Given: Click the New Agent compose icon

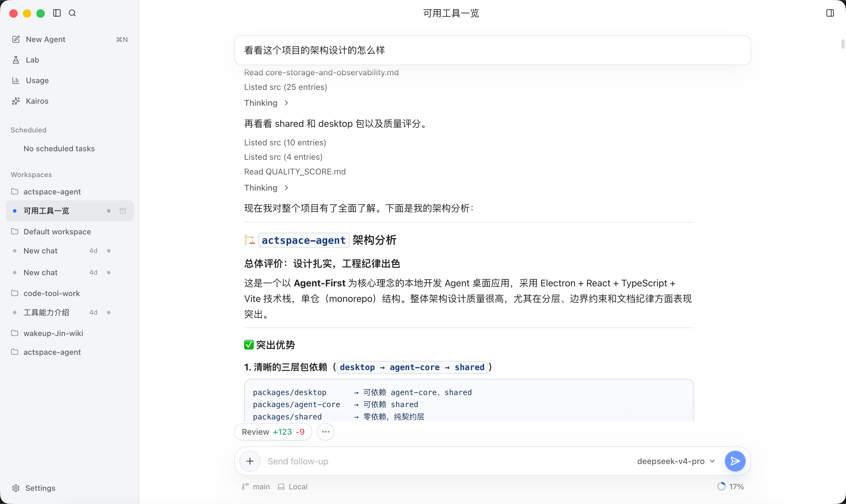Looking at the screenshot, I should [x=16, y=39].
